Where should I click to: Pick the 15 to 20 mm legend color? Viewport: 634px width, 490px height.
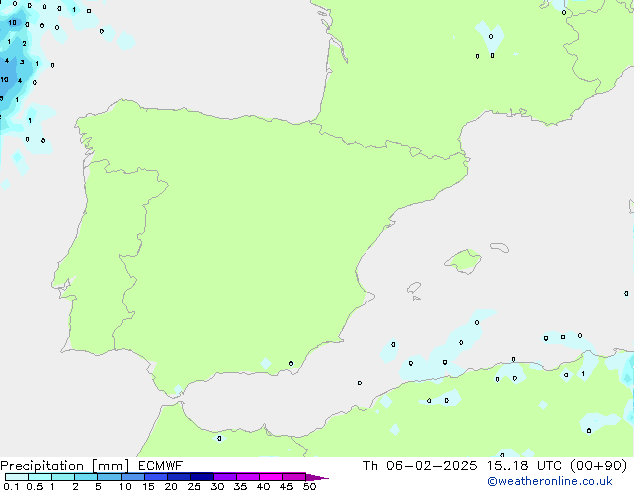click(x=156, y=477)
